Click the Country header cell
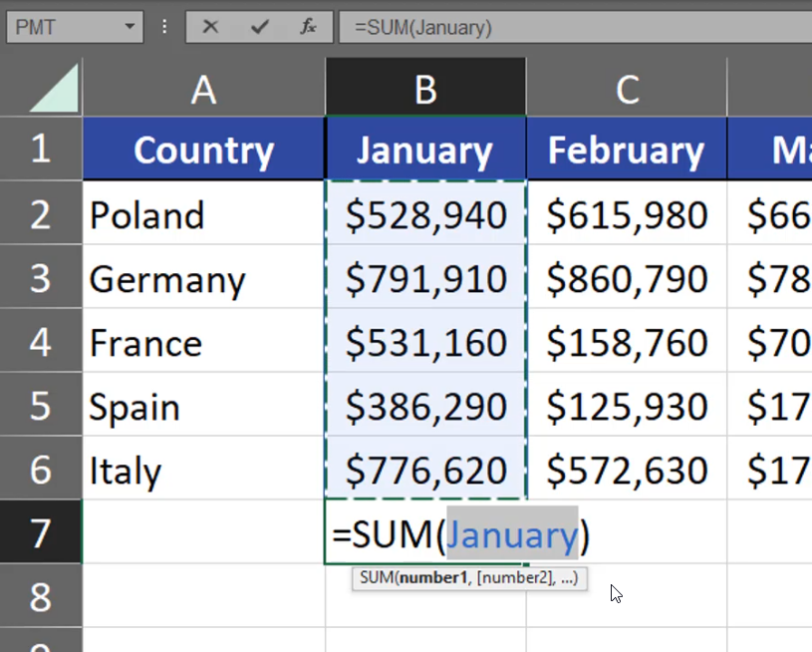812x652 pixels. tap(203, 151)
